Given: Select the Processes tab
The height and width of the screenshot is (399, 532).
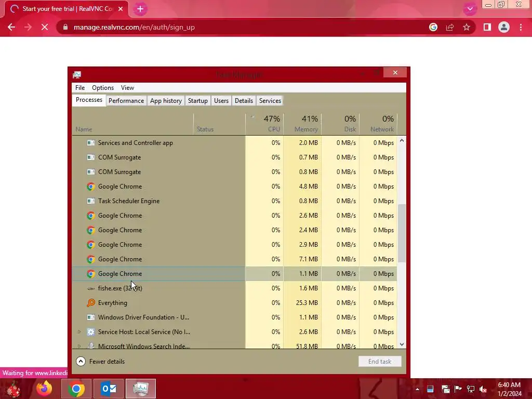Looking at the screenshot, I should (89, 100).
